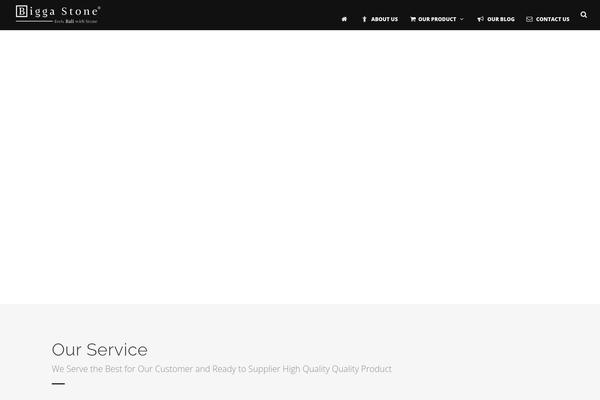600x400 pixels.
Task: Expand the Our Product dropdown chevron
Action: (462, 19)
